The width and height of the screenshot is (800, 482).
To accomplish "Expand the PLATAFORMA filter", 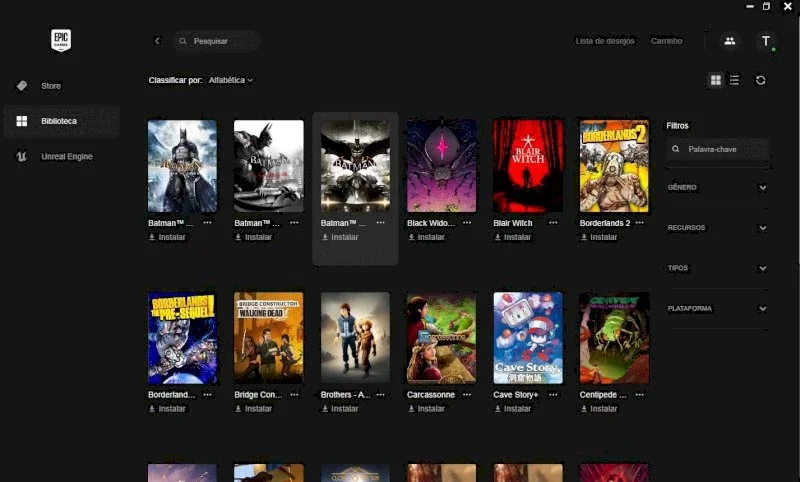I will (x=717, y=308).
